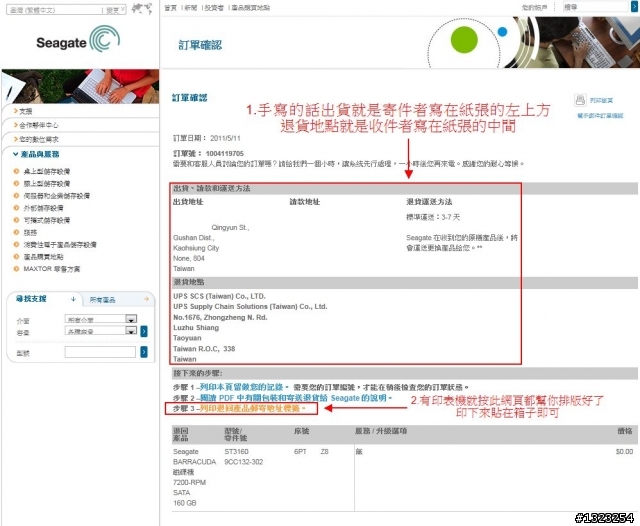This screenshot has height=526, width=640.
Task: Click the Kaohsiung City address line
Action: (x=196, y=248)
